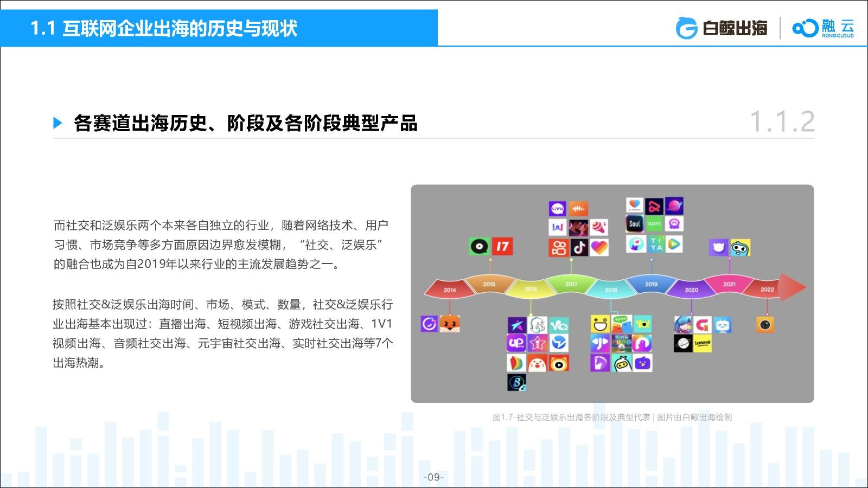This screenshot has height=488, width=868.
Task: Click the section title 1.1 互联网企业出海的历史与现状
Action: pyautogui.click(x=164, y=28)
